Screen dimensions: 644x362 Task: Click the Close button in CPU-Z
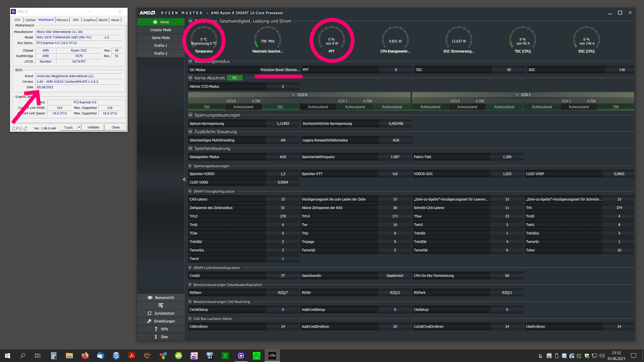point(115,127)
